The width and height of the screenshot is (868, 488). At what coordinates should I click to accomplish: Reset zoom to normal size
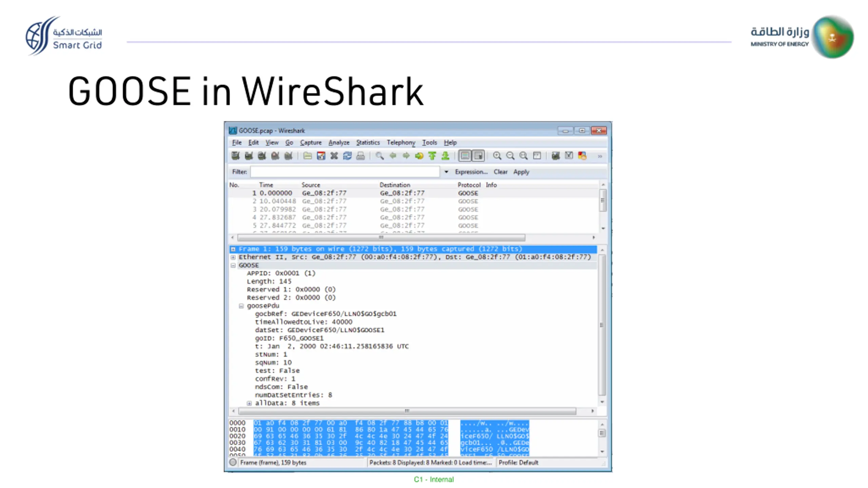524,156
